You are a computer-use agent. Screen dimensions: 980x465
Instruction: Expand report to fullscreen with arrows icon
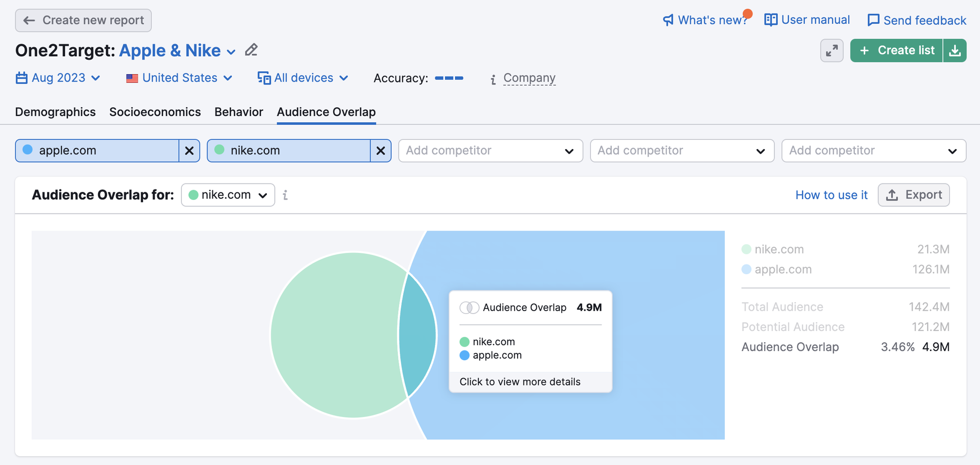[x=832, y=50]
